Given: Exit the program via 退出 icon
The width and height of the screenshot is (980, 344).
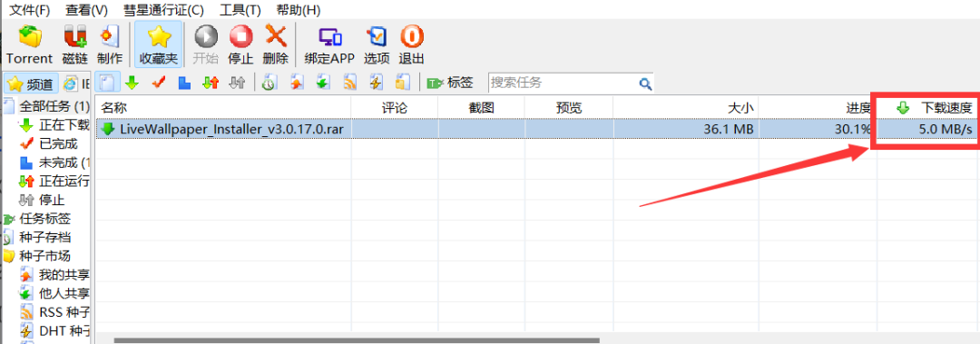Looking at the screenshot, I should 411,44.
